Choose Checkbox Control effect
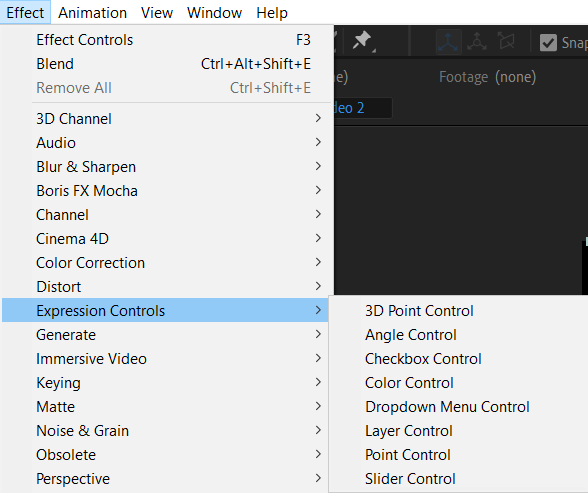 coord(423,359)
